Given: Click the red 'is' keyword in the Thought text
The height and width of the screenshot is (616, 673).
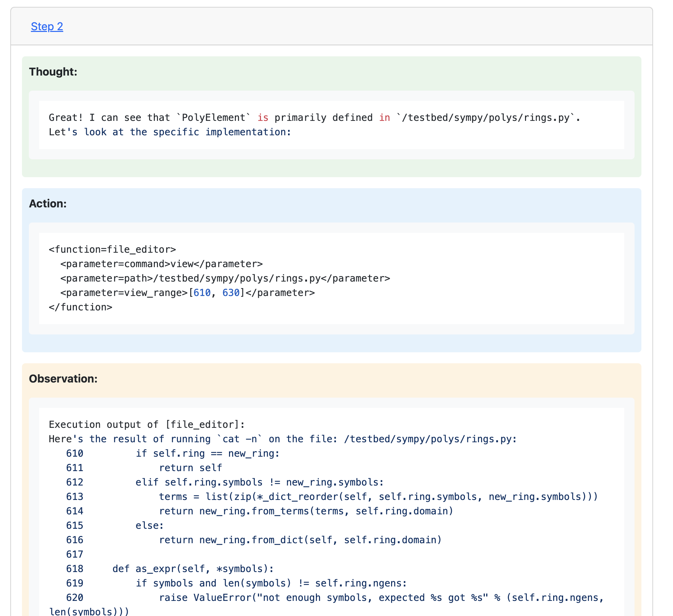Looking at the screenshot, I should [x=263, y=117].
